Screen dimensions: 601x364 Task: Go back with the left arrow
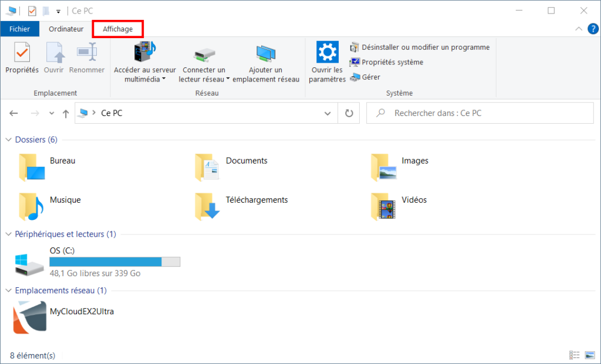point(14,113)
